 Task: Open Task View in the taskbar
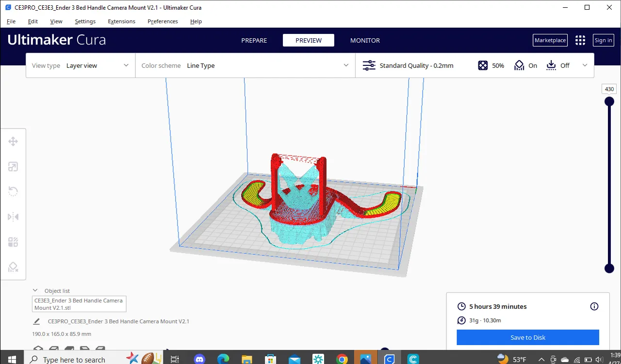(175, 359)
